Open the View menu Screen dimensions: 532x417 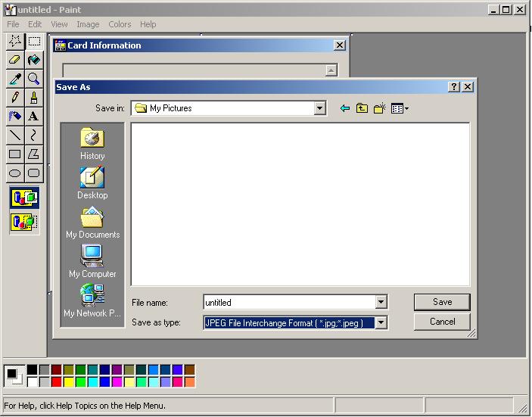pos(59,24)
